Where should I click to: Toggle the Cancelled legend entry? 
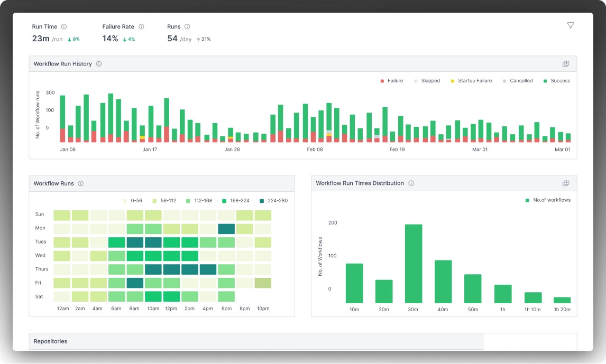518,81
